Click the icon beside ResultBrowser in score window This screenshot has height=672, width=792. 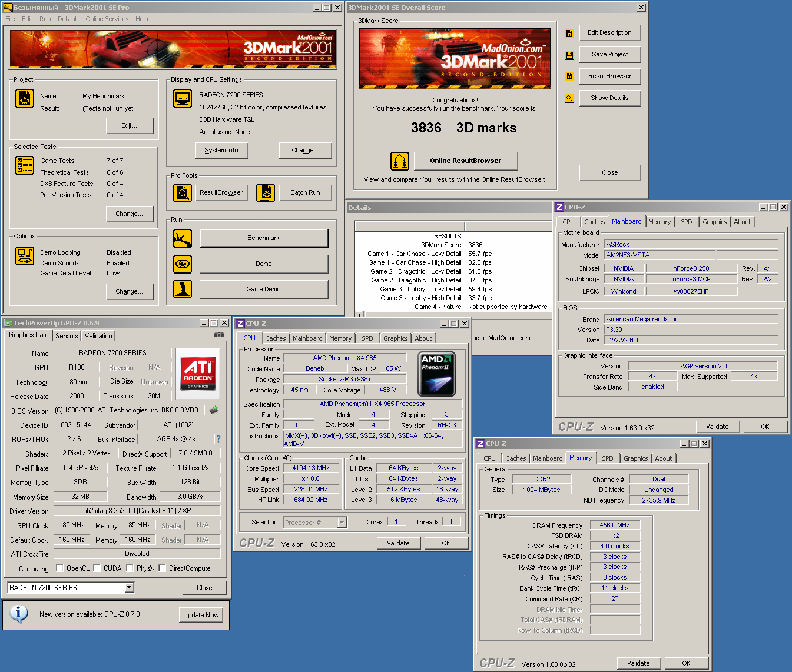point(569,76)
